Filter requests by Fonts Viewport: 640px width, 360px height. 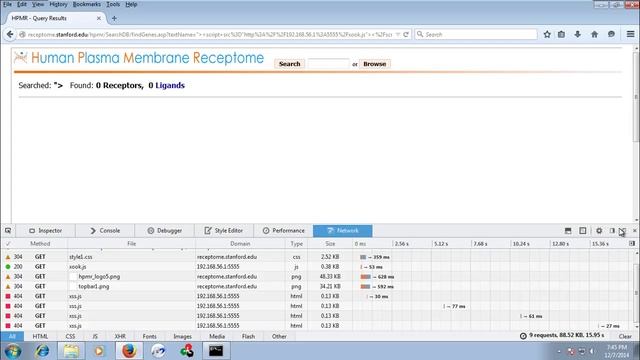pos(149,336)
